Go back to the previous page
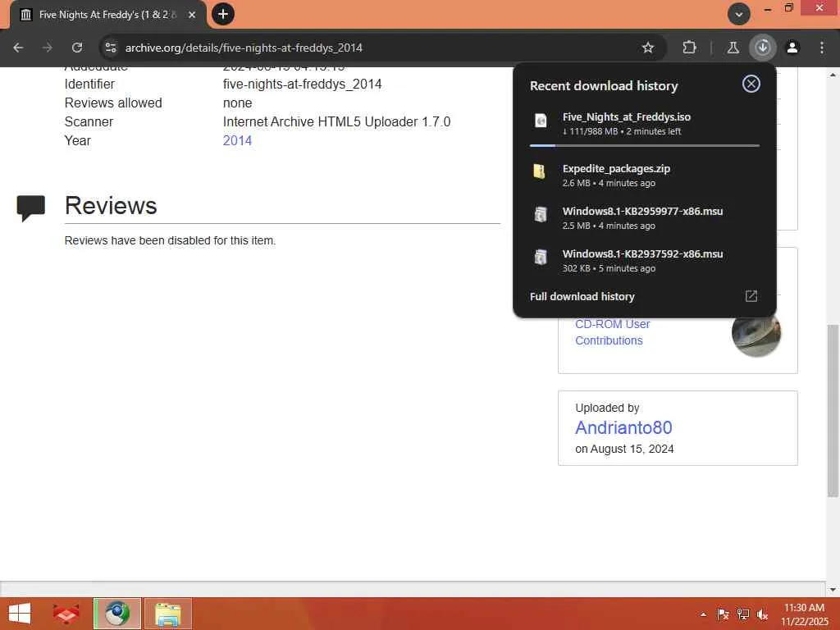 tap(18, 48)
